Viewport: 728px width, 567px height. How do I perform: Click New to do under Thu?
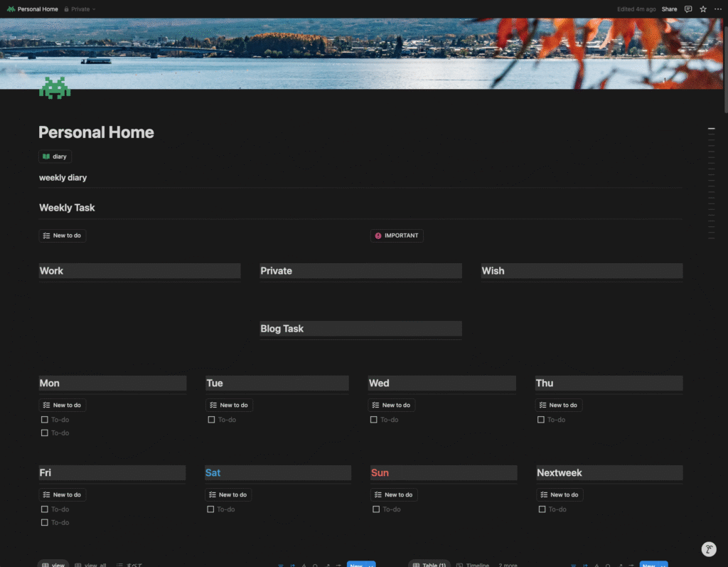559,406
